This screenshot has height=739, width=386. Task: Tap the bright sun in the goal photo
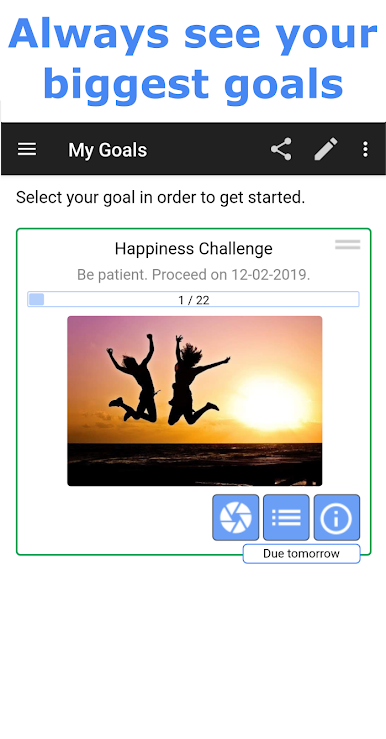coord(269,402)
